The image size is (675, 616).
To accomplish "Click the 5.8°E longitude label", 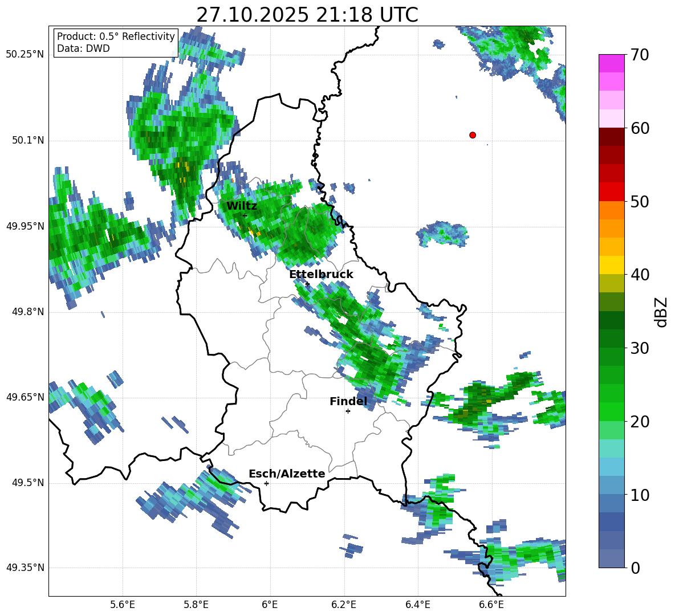I will pos(196,605).
